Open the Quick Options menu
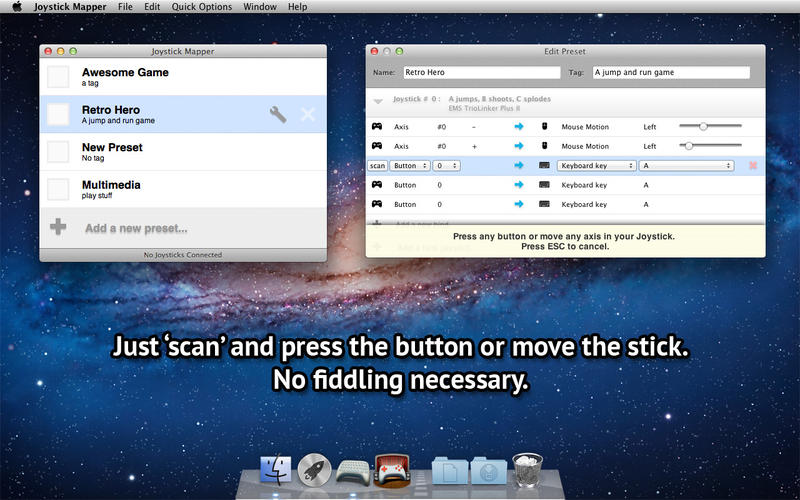This screenshot has height=500, width=800. (201, 7)
